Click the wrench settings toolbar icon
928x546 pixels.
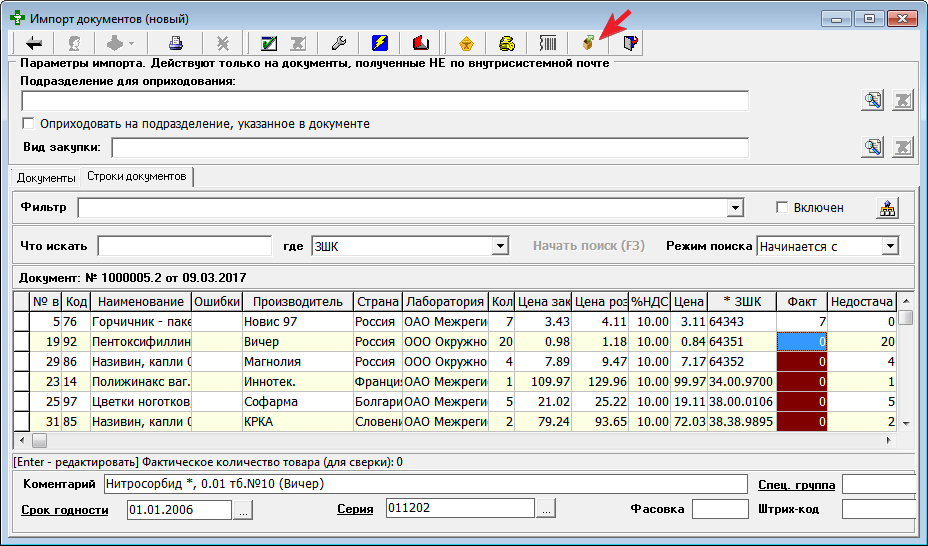click(x=338, y=43)
